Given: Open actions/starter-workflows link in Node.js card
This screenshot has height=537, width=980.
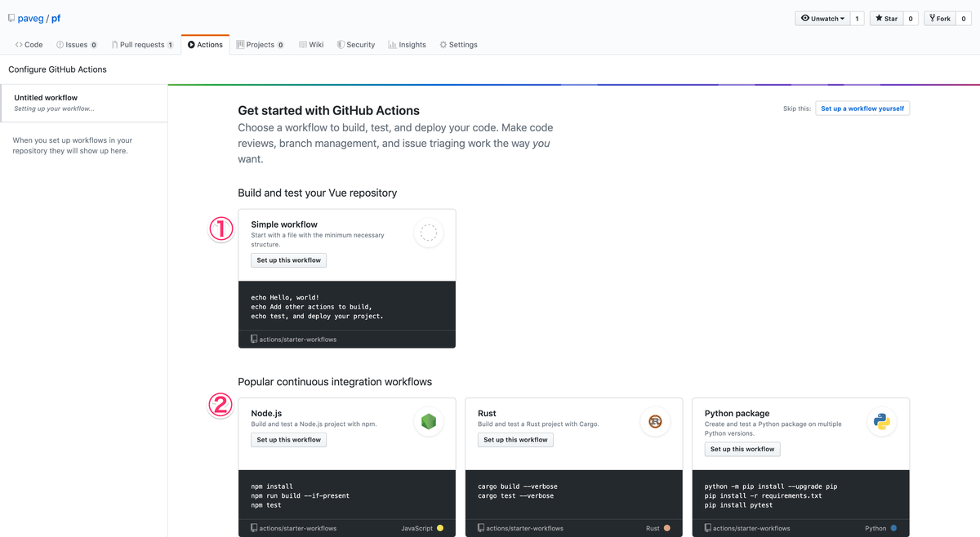Looking at the screenshot, I should (297, 528).
